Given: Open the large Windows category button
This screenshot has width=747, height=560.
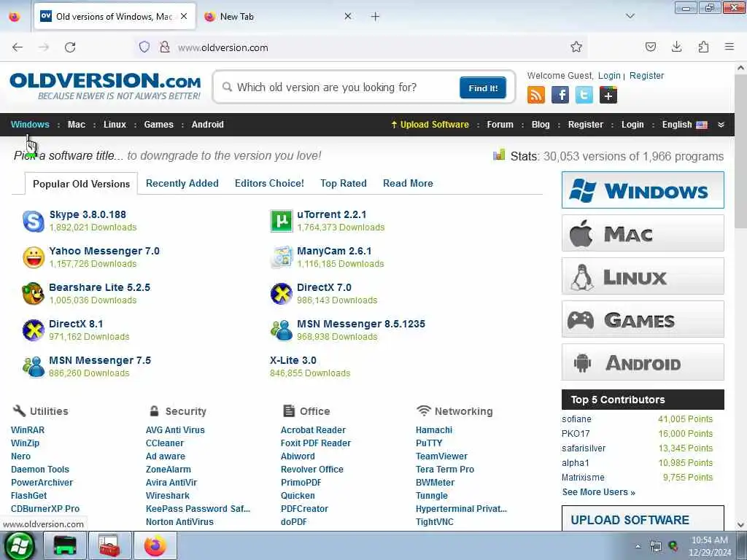Looking at the screenshot, I should pos(643,190).
